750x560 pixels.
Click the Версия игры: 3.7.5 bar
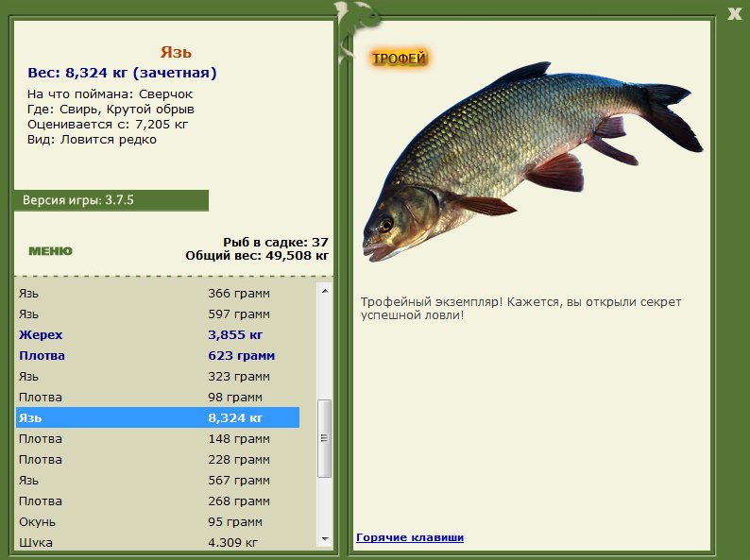(111, 200)
